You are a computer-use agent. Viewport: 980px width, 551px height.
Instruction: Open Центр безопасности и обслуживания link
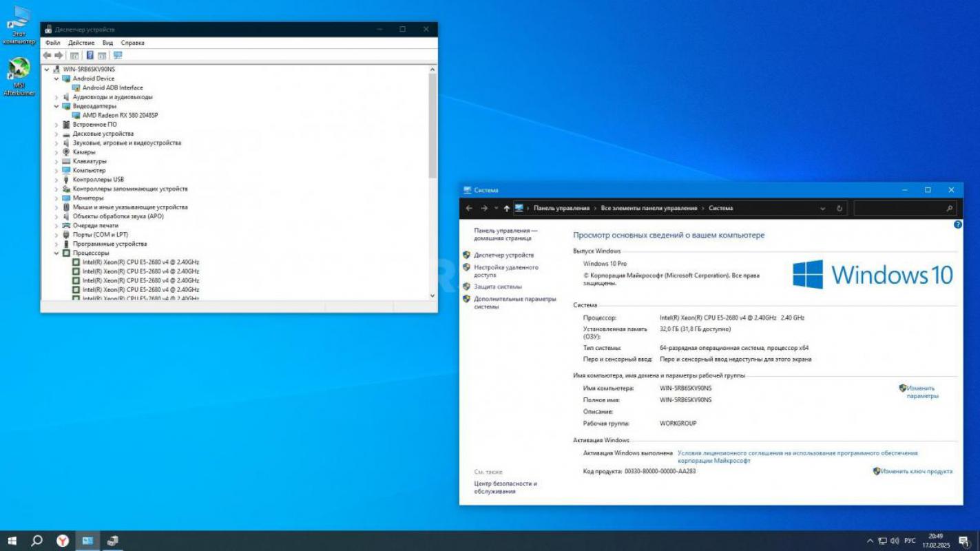505,487
